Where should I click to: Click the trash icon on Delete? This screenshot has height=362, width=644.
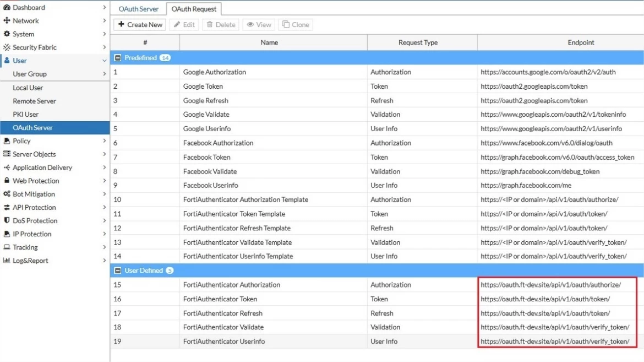(x=210, y=24)
